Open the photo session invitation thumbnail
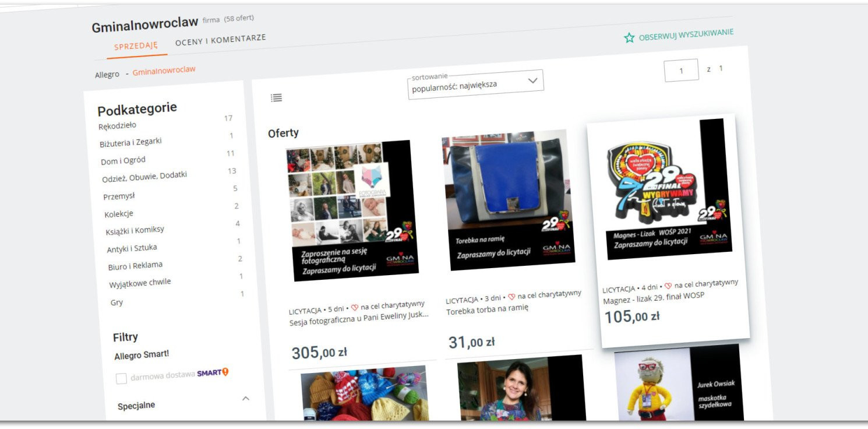This screenshot has width=868, height=429. (352, 209)
